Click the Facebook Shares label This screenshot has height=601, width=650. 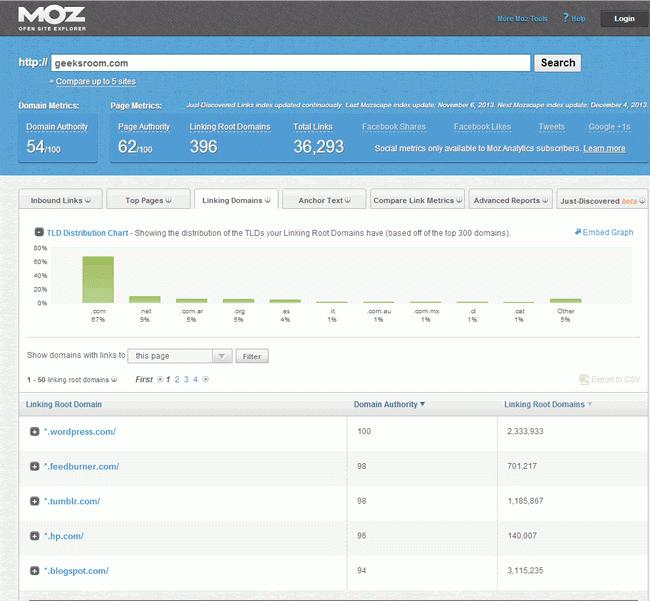[x=394, y=127]
